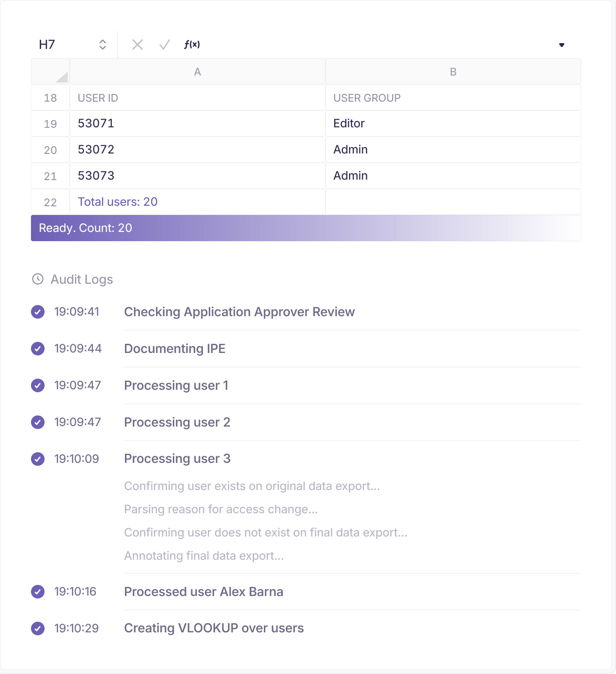Open the Processing user 2 log entry
616x674 pixels.
(177, 422)
